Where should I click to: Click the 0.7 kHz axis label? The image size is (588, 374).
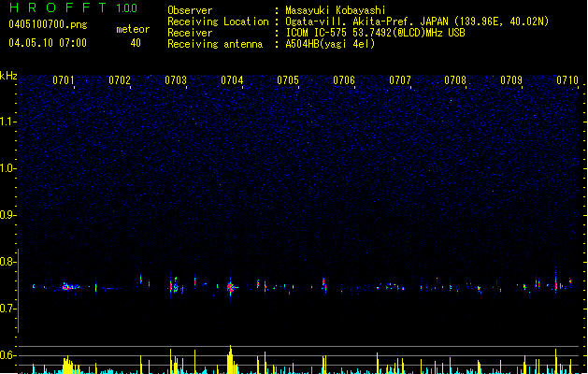(7, 309)
